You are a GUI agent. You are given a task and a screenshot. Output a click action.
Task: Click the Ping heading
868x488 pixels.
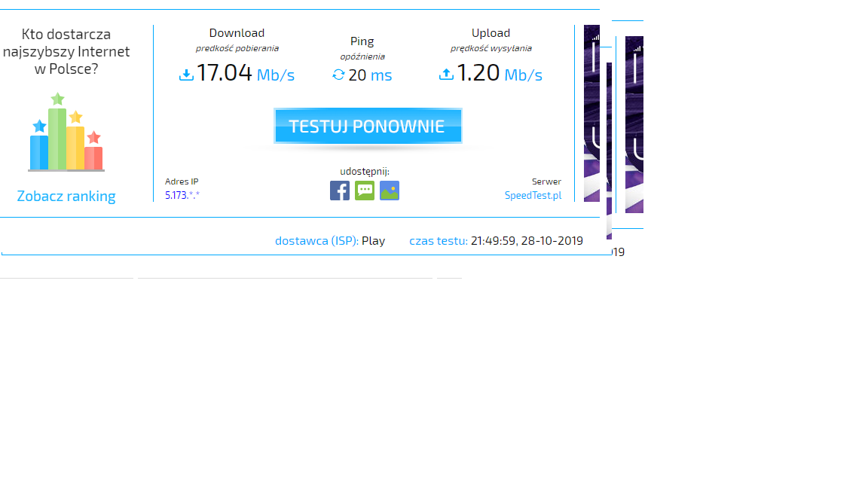(362, 41)
